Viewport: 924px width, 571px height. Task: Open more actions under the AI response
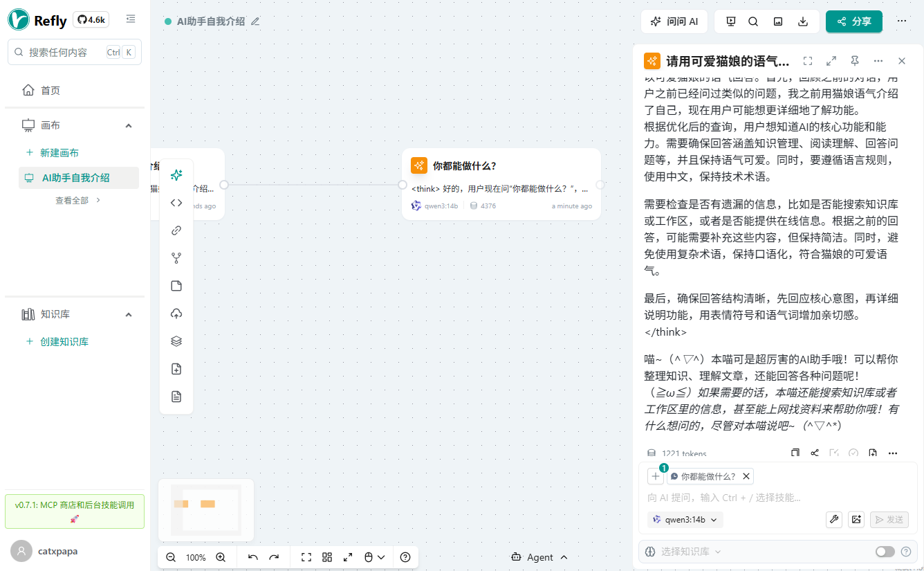pos(893,453)
